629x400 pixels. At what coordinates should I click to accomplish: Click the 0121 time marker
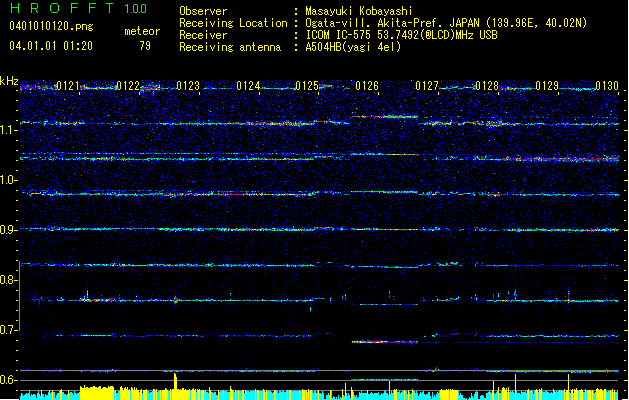point(68,86)
